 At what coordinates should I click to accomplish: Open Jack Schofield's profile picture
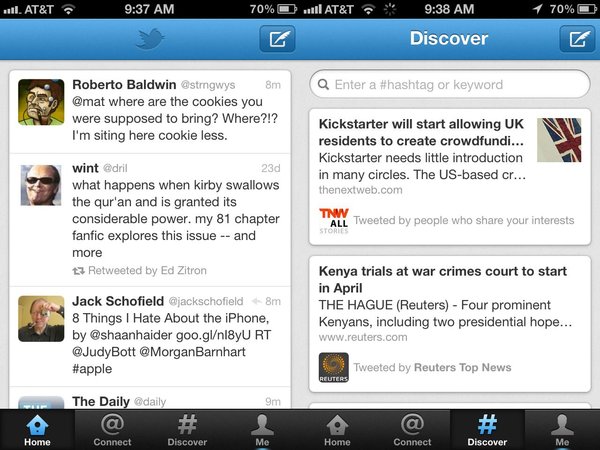(41, 319)
